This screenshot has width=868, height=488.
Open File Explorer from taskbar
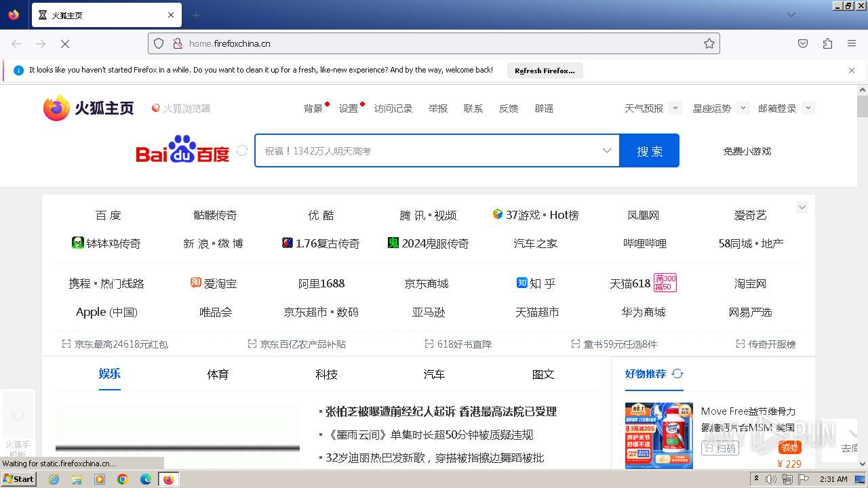click(77, 479)
